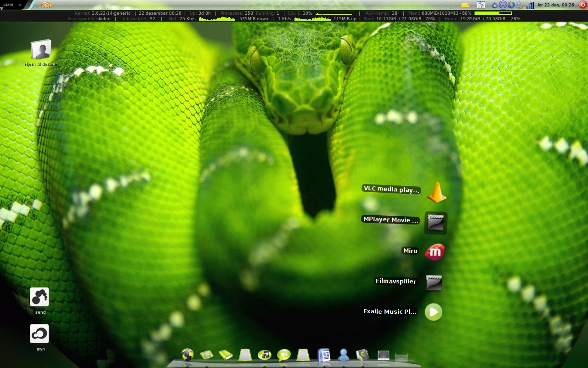Click the Filmavspiller text label
The image size is (588, 368).
tap(396, 281)
